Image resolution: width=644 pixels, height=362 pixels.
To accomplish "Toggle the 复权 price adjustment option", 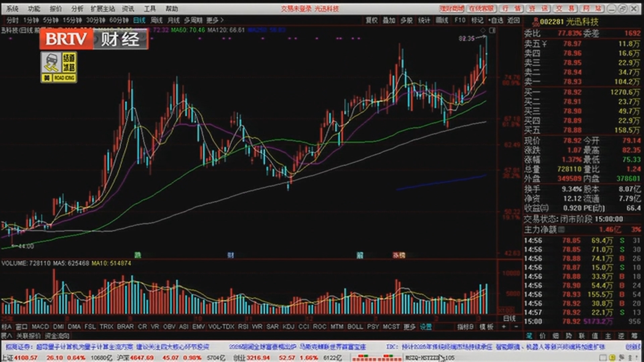I will [371, 20].
